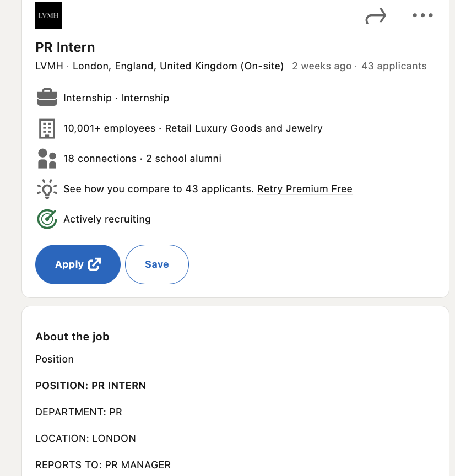
Task: Click the green actively recruiting target icon
Action: click(47, 219)
